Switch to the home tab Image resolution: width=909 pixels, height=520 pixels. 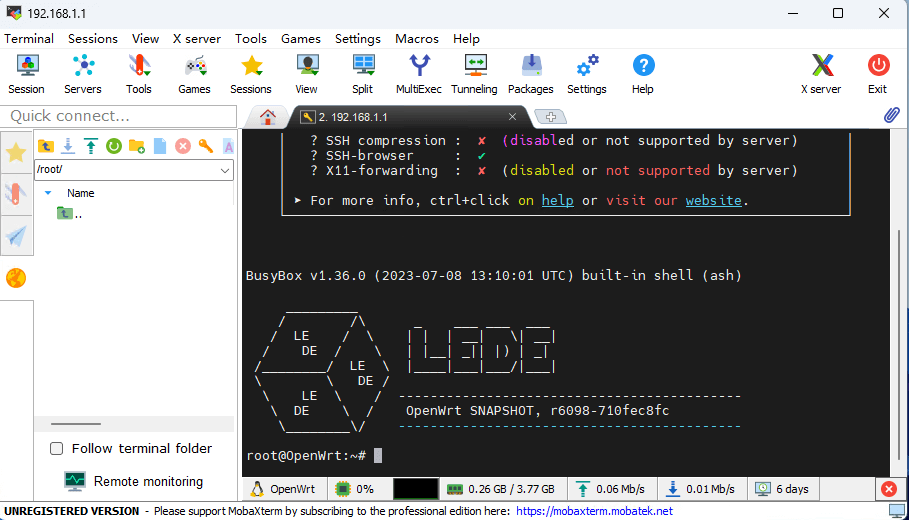point(267,117)
